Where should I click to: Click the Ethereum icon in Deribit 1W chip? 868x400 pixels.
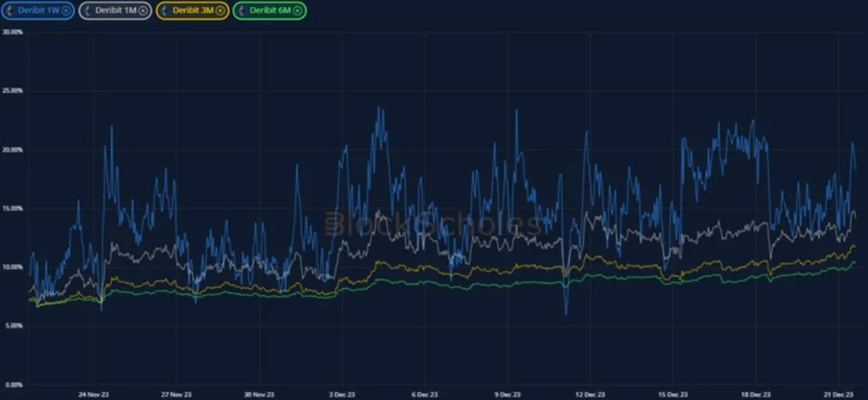(9, 11)
